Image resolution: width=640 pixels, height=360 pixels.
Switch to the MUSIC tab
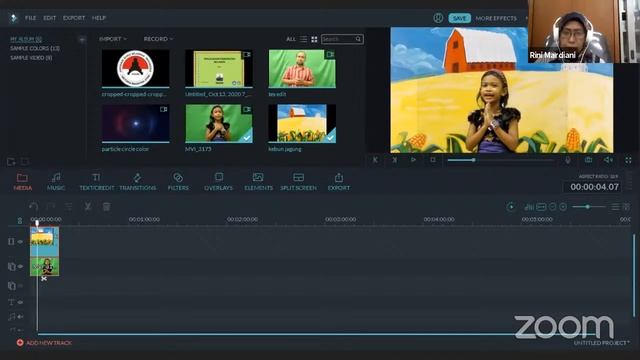click(x=56, y=182)
